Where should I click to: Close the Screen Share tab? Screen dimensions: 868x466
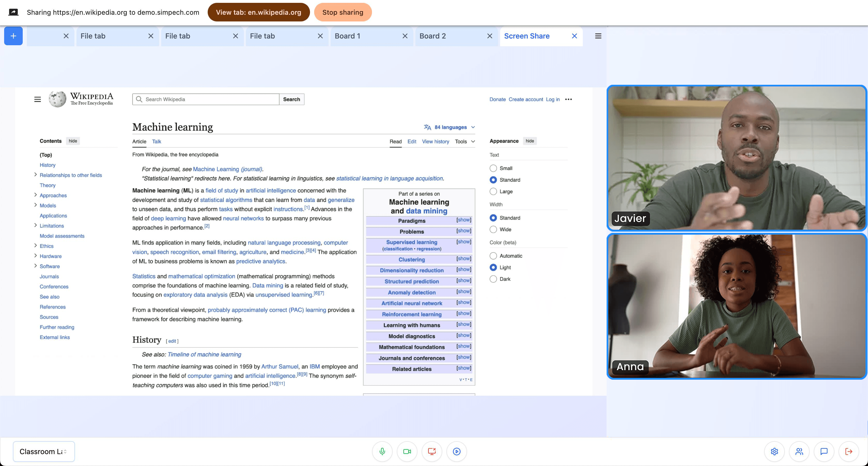tap(575, 36)
